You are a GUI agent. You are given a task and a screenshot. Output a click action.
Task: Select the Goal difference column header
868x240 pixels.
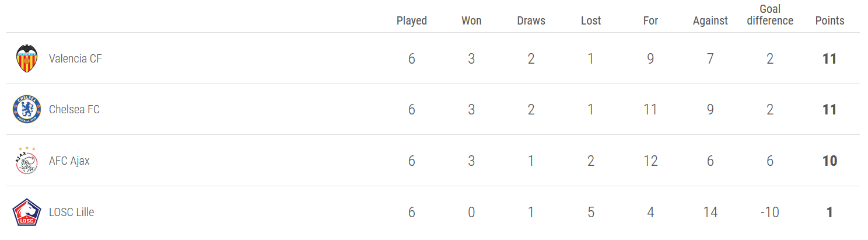click(x=770, y=15)
